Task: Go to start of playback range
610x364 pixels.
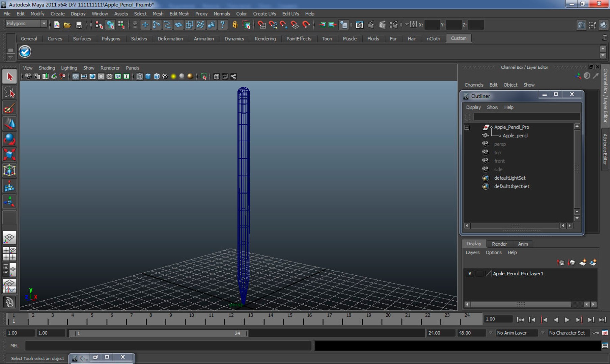Action: pyautogui.click(x=520, y=320)
